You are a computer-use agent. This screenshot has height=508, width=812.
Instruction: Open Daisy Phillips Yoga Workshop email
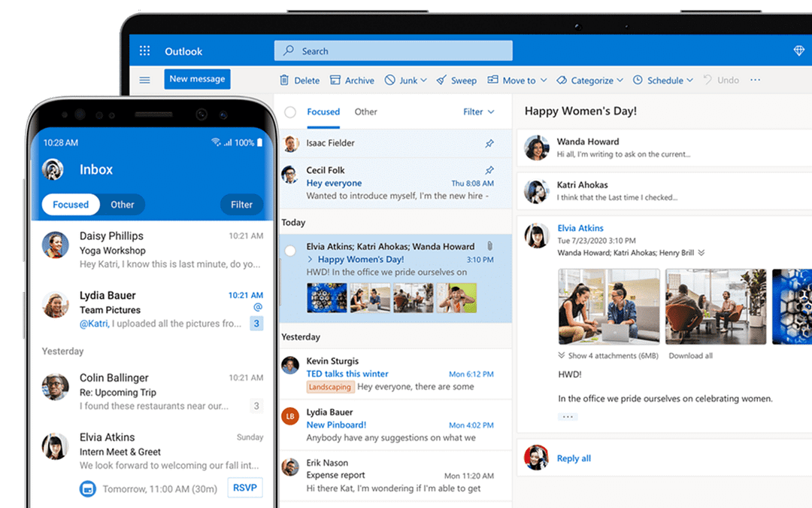pos(153,250)
